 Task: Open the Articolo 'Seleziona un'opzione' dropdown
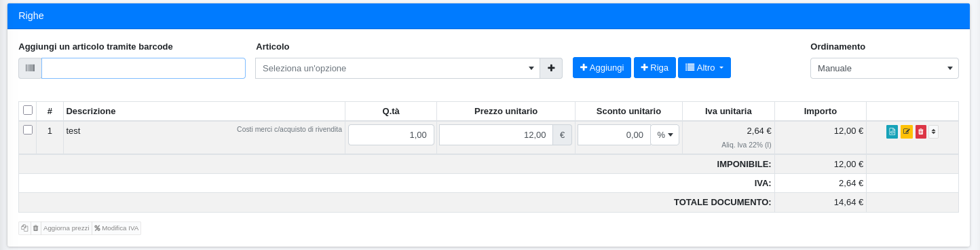tap(398, 68)
